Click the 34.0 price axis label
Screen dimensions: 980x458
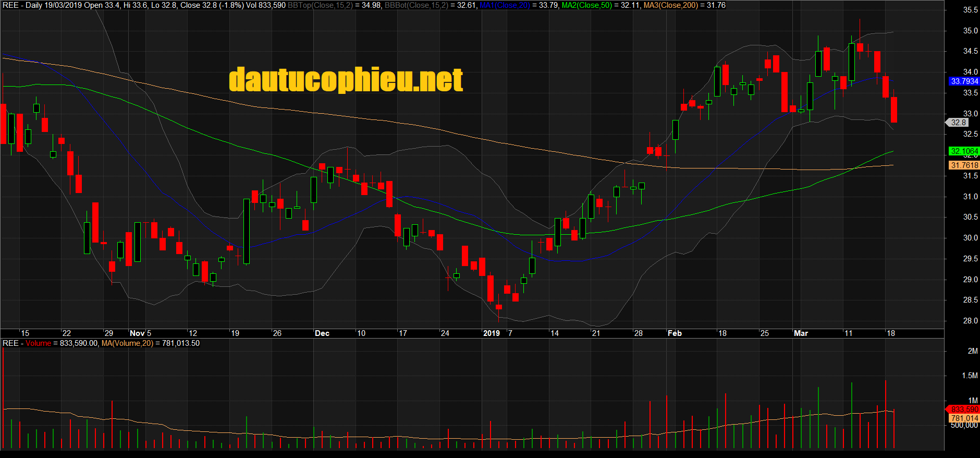(x=970, y=72)
